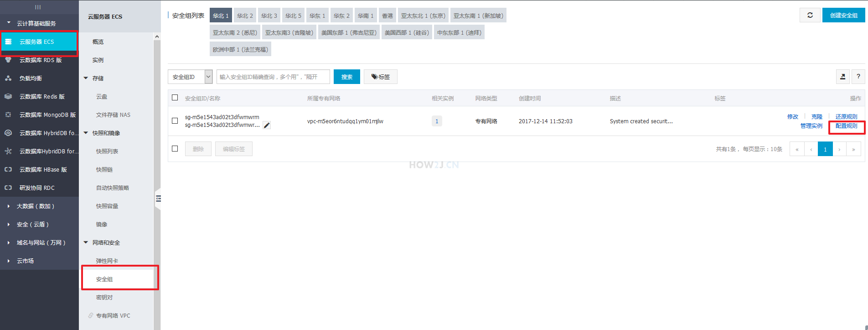This screenshot has height=330, width=868.
Task: Click the 编辑标签 button
Action: click(x=234, y=149)
